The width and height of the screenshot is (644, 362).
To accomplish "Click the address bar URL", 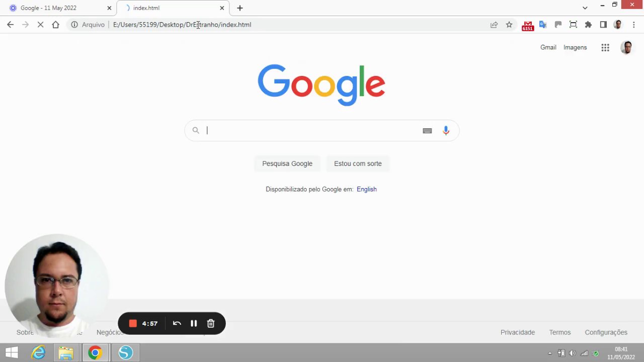I will (x=182, y=25).
